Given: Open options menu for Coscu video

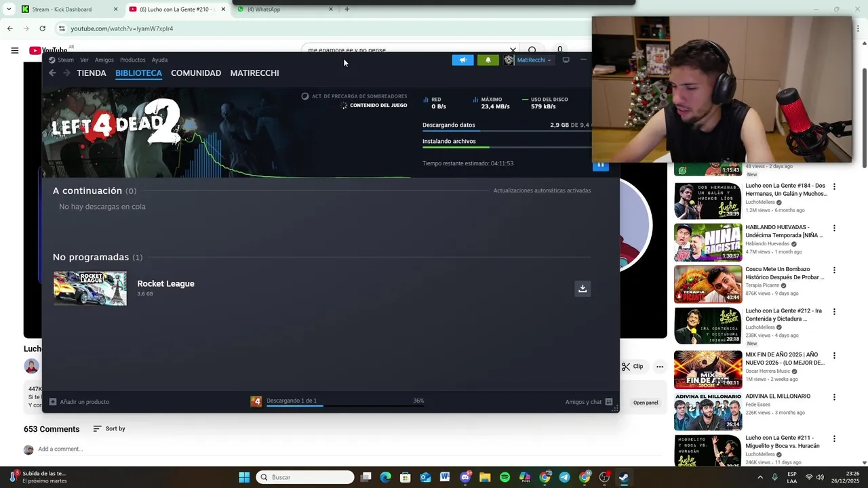Looking at the screenshot, I should [834, 270].
